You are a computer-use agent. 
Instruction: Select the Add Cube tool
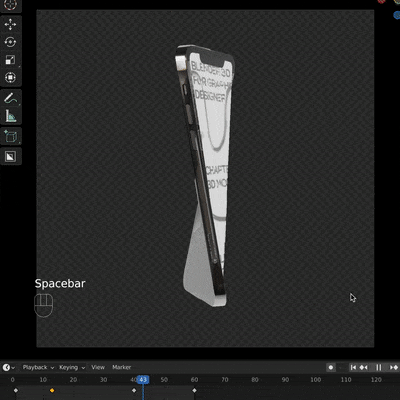[10, 137]
